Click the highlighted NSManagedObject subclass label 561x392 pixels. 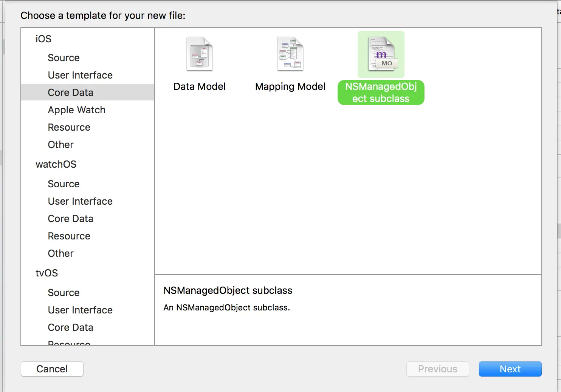coord(381,93)
